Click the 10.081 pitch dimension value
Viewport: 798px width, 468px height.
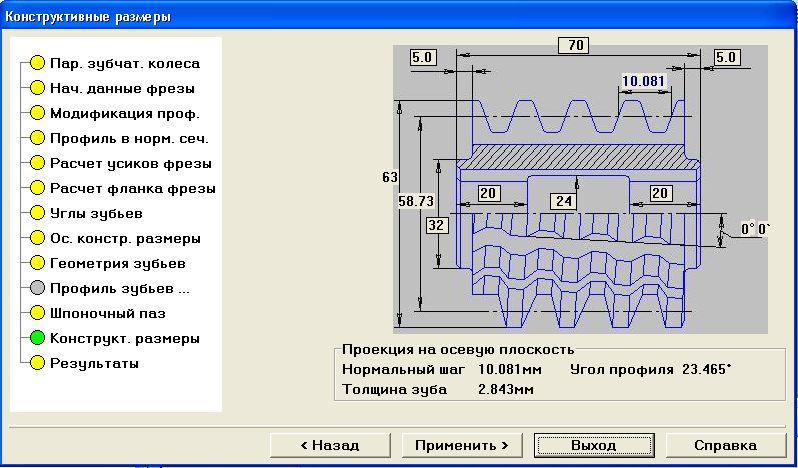tap(643, 81)
